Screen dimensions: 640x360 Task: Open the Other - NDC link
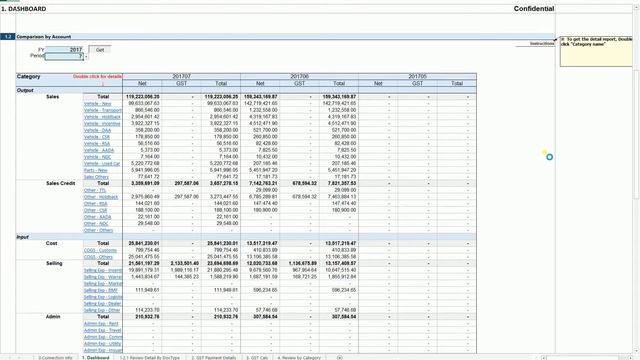[x=96, y=224]
